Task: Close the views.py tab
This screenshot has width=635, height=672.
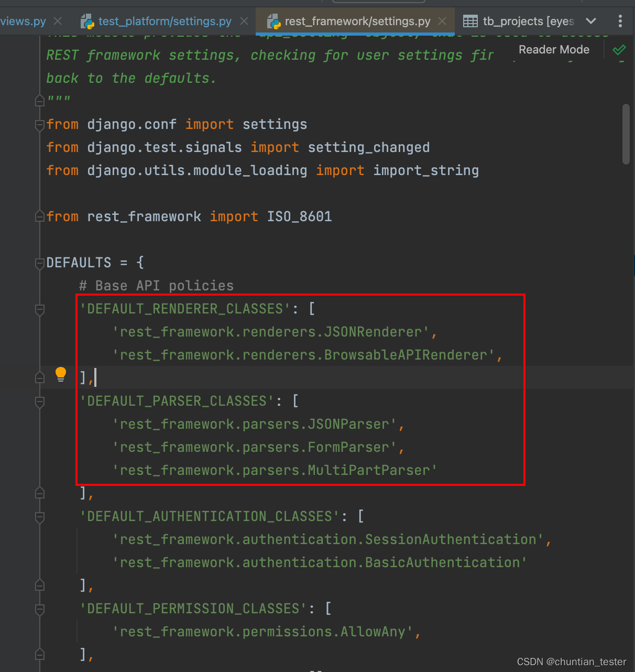Action: (x=58, y=22)
